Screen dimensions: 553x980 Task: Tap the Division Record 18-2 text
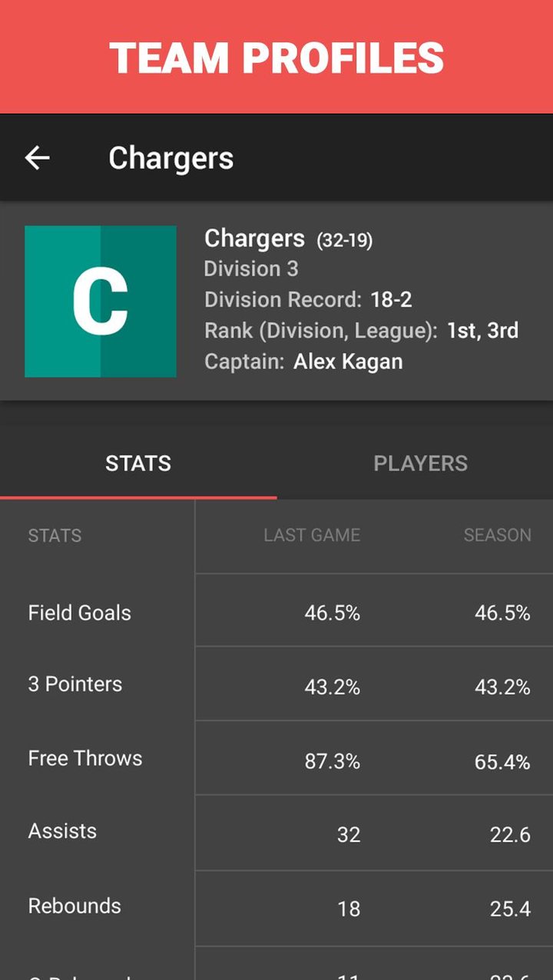391,299
